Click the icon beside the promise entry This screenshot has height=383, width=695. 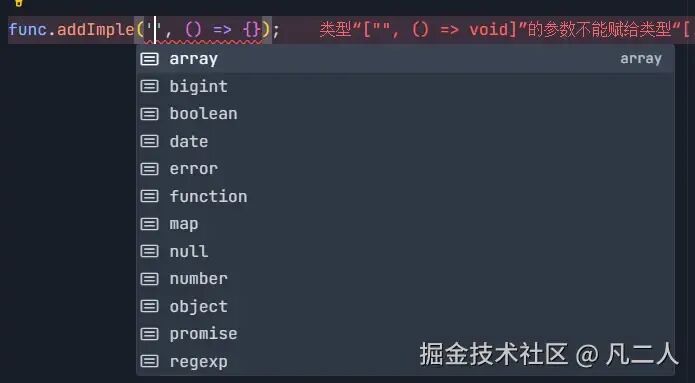[x=149, y=334]
